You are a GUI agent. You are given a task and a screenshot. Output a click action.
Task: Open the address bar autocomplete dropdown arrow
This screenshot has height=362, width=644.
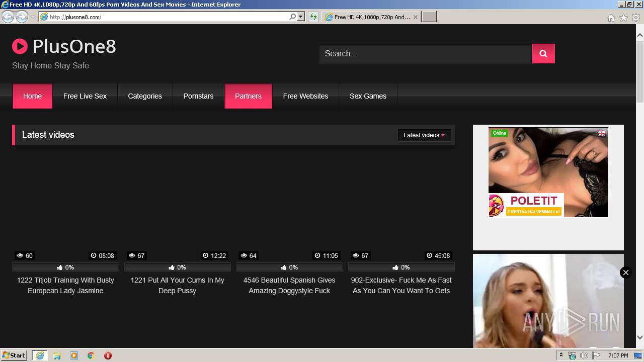tap(301, 17)
